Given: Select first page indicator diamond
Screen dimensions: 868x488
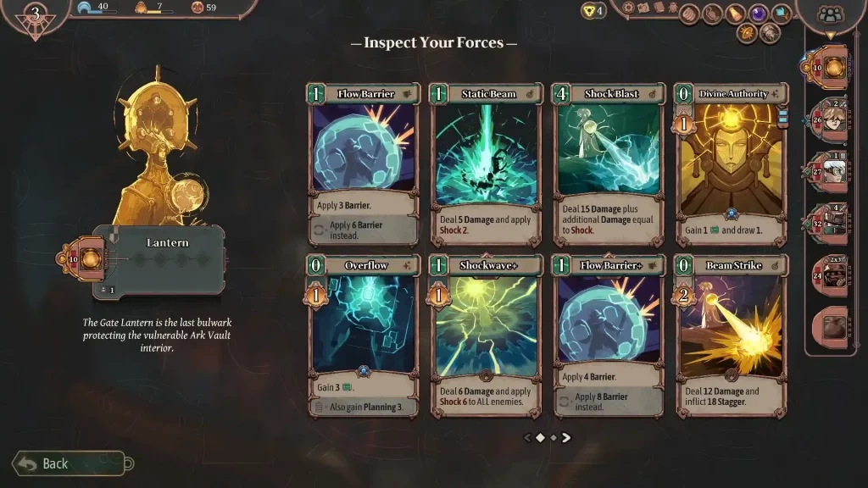Looking at the screenshot, I should pos(540,438).
